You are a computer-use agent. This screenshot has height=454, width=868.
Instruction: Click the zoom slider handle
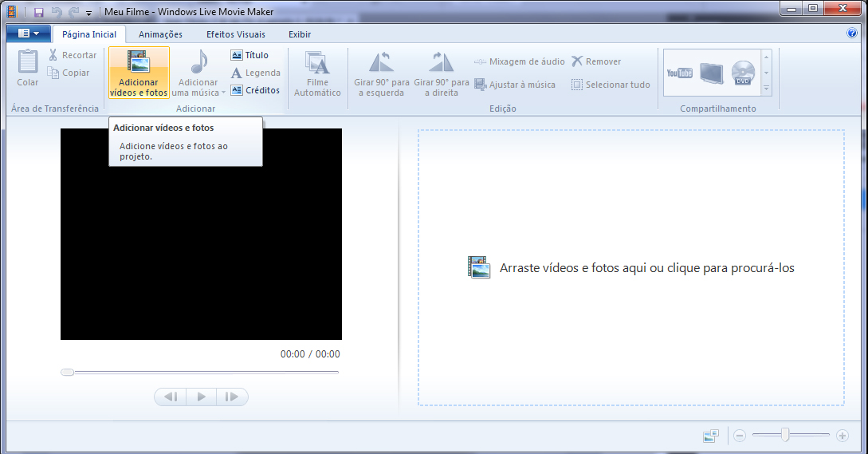click(x=785, y=435)
